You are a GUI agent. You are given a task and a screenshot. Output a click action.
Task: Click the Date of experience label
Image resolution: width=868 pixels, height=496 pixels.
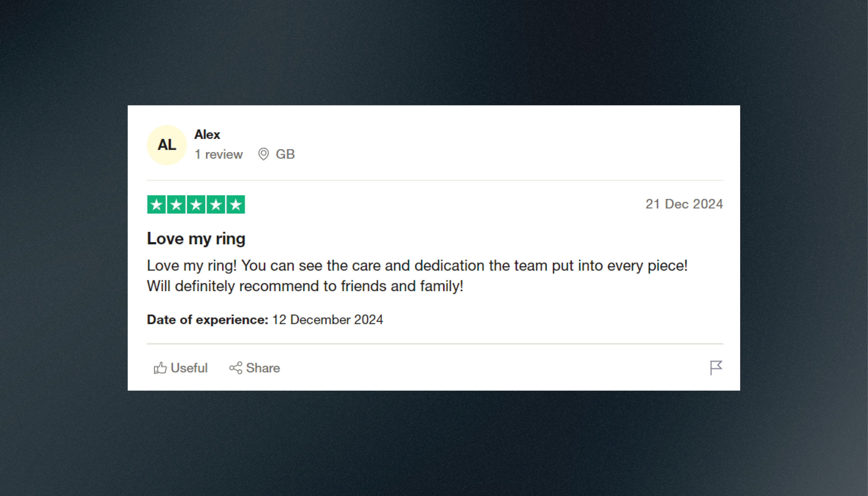click(207, 320)
